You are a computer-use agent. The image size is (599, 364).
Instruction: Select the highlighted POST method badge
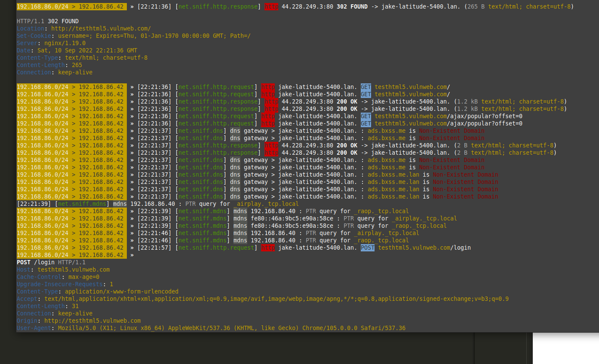[x=368, y=248]
